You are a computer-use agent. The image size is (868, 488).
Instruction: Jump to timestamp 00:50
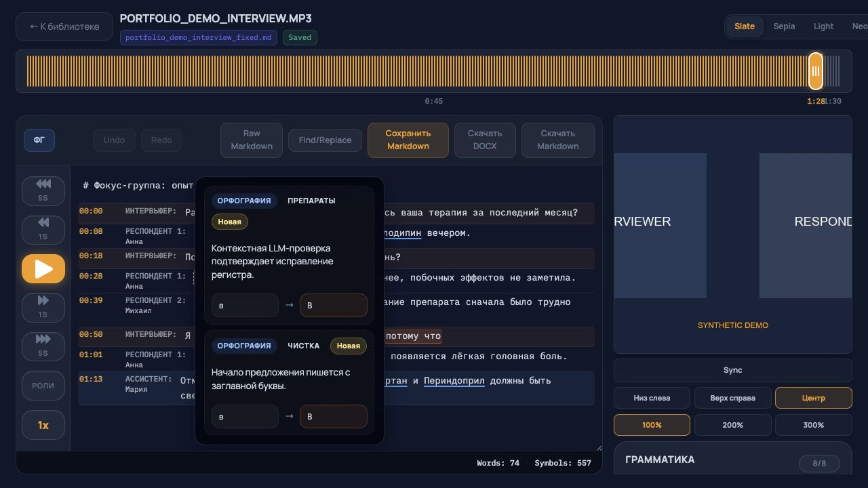(91, 335)
